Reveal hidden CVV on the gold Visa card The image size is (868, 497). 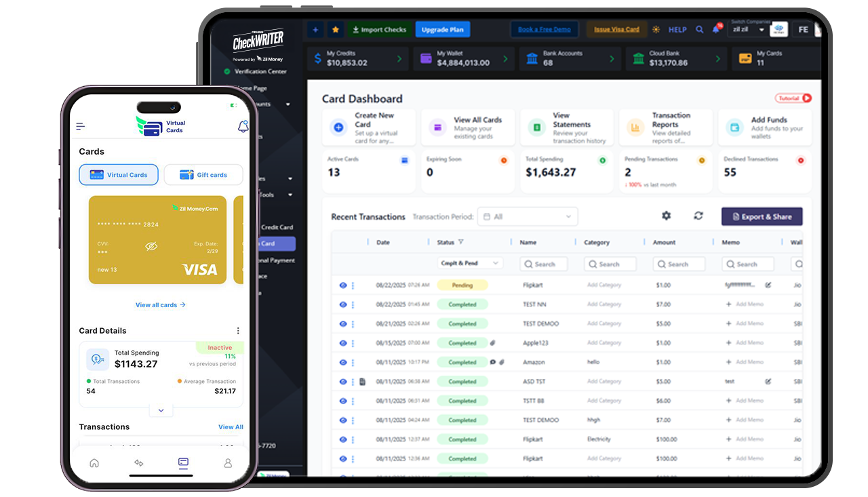[151, 247]
